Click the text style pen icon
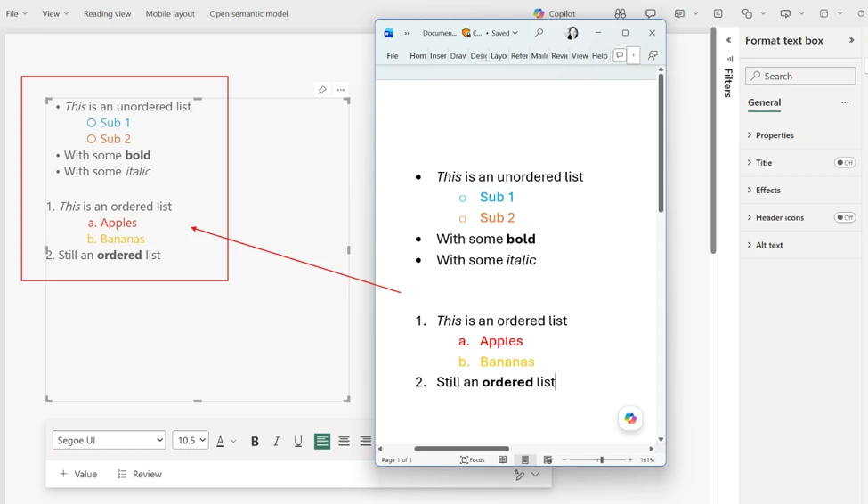The image size is (868, 504). [x=519, y=475]
